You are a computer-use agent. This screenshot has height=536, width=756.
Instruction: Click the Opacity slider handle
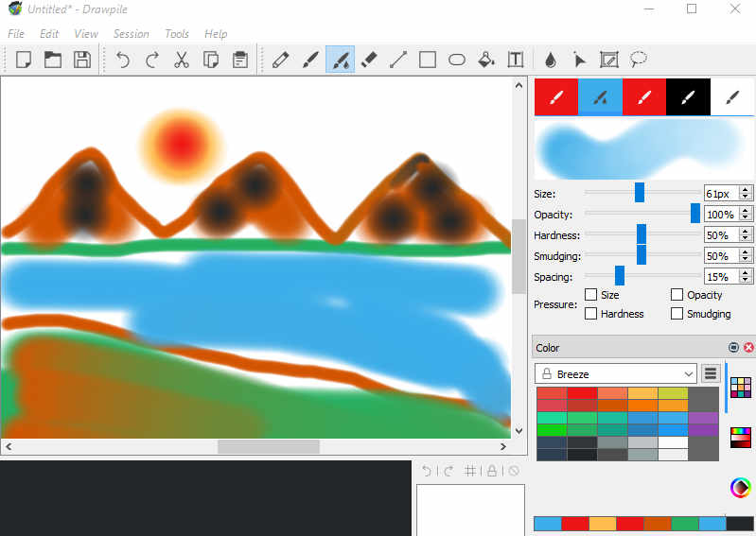pos(695,213)
